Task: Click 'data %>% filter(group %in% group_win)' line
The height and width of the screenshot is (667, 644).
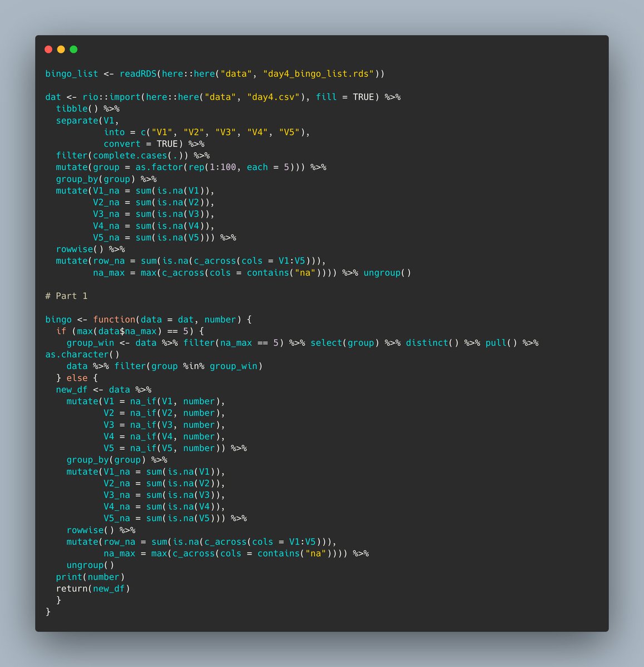Action: (x=165, y=366)
